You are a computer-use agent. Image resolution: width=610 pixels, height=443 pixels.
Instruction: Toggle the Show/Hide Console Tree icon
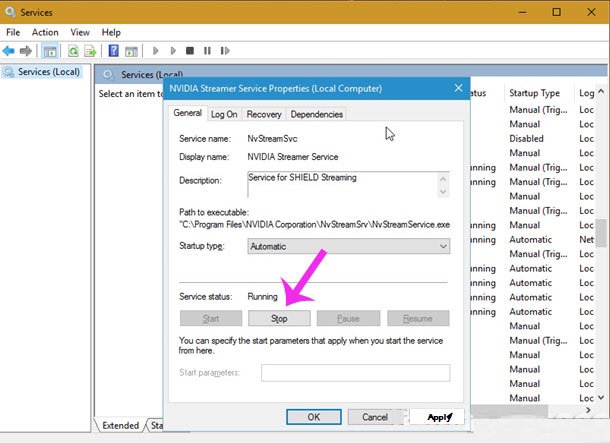51,50
